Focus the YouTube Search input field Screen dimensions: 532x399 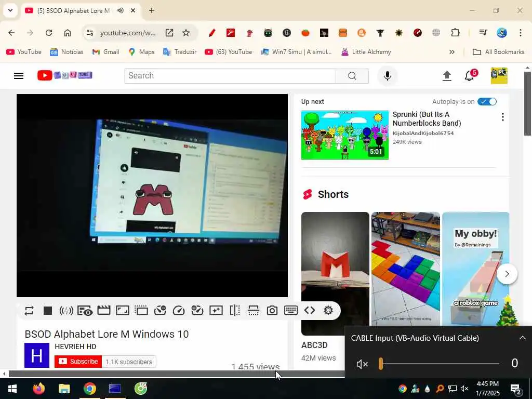(230, 76)
